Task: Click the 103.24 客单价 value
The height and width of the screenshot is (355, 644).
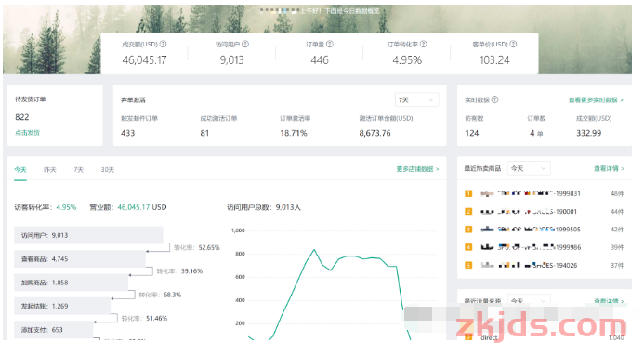Action: click(494, 60)
